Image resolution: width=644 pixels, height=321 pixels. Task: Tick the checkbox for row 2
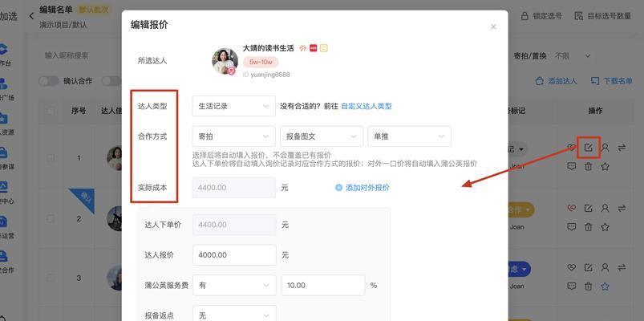click(x=51, y=218)
